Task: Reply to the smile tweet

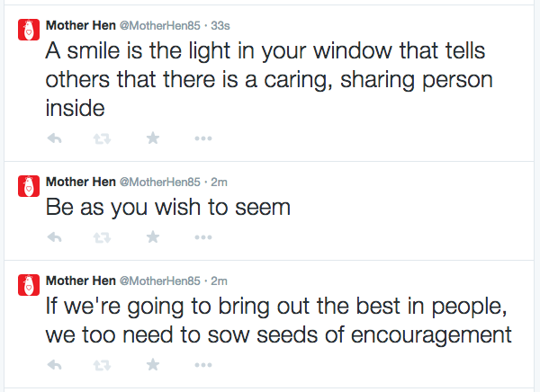Action: (x=54, y=138)
